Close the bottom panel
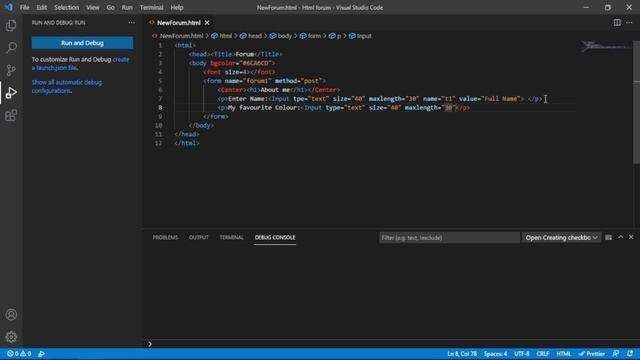This screenshot has height=360, width=640. [x=631, y=237]
